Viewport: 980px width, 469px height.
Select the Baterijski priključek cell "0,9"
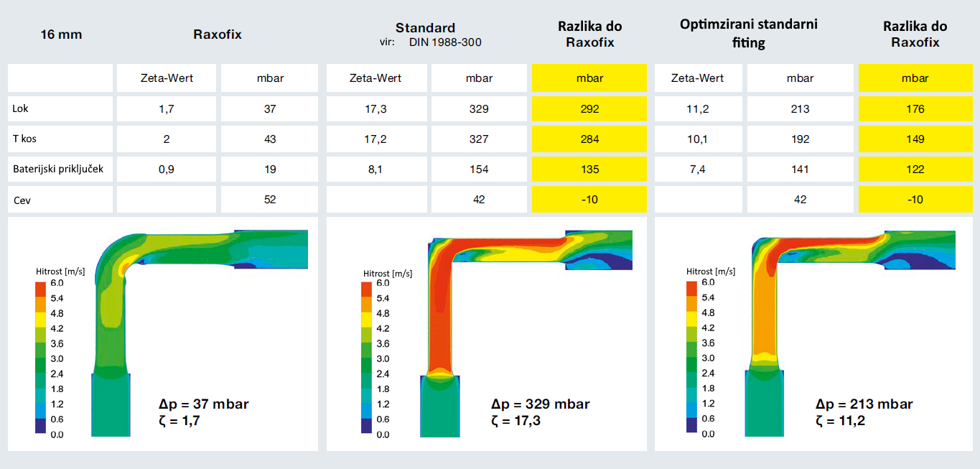click(167, 170)
